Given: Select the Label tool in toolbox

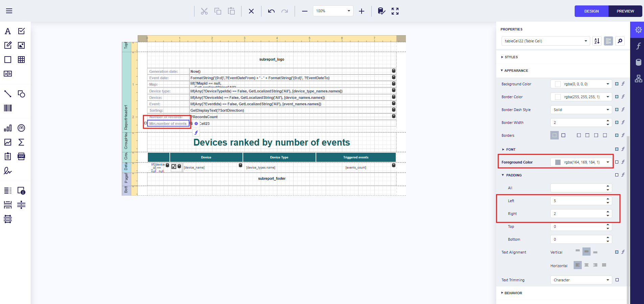Looking at the screenshot, I should coord(8,31).
